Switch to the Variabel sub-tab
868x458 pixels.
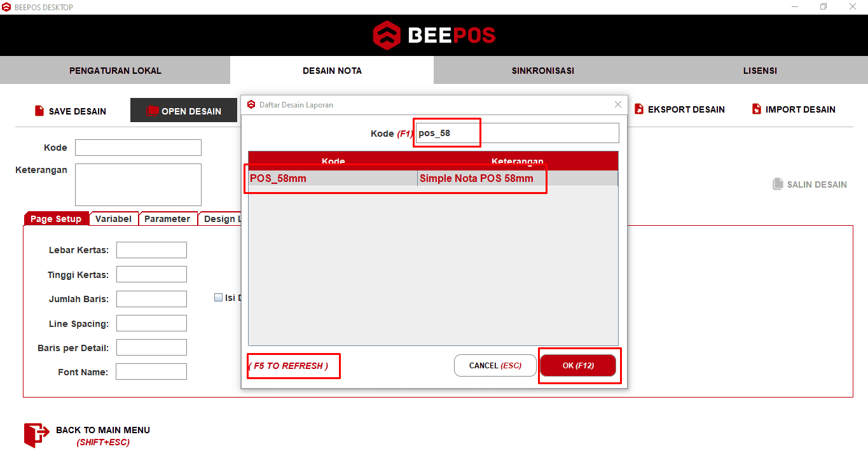pyautogui.click(x=113, y=219)
